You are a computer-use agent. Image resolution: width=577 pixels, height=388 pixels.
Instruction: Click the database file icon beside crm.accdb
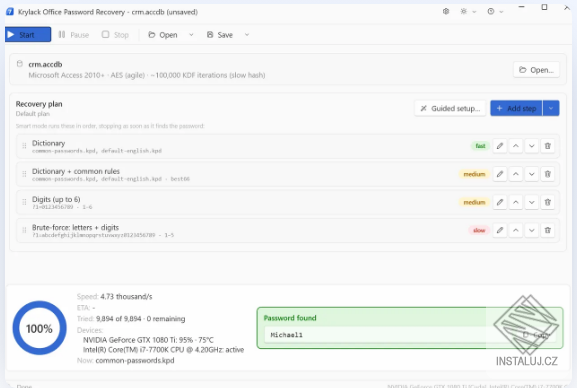(20, 64)
